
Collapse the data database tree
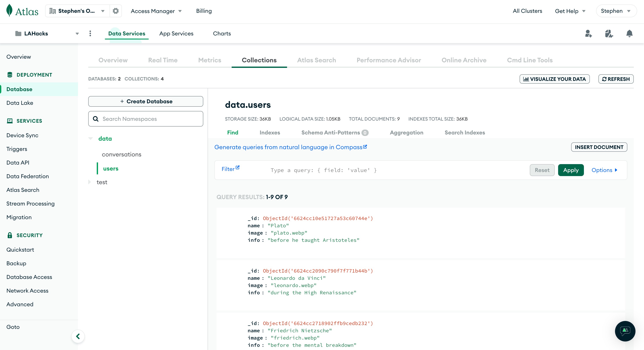click(91, 139)
